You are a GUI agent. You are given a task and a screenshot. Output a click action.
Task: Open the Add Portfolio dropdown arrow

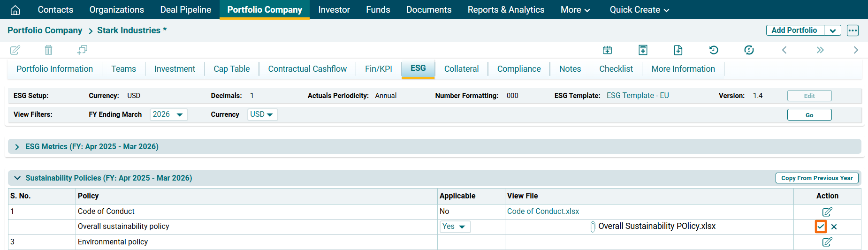832,30
